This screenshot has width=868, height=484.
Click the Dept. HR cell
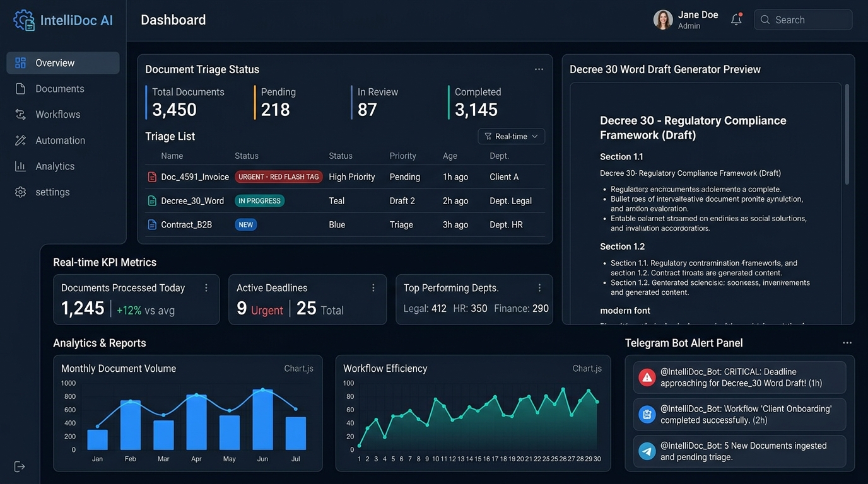pos(507,225)
